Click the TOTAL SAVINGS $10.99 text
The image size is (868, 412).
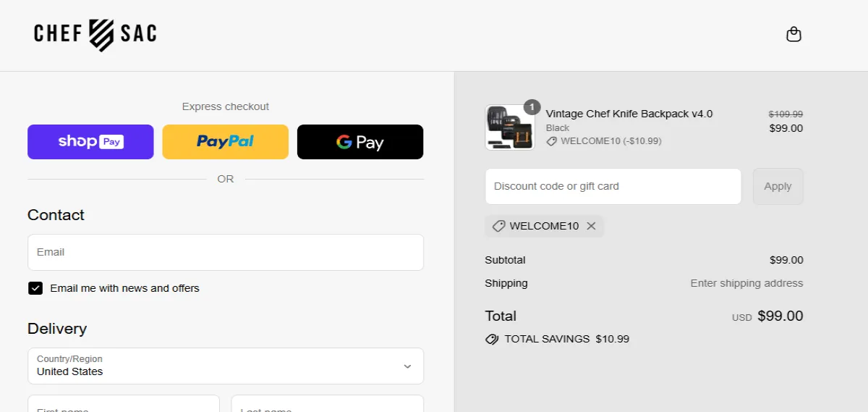567,339
